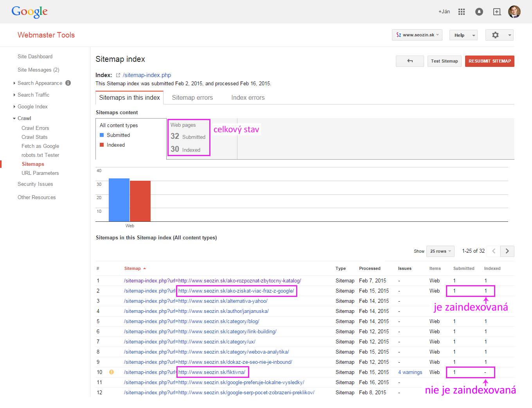Viewport: 532px width, 408px height.
Task: Open the google-serp-pocet-zobrazeni-preklikov sitemap link
Action: (219, 392)
